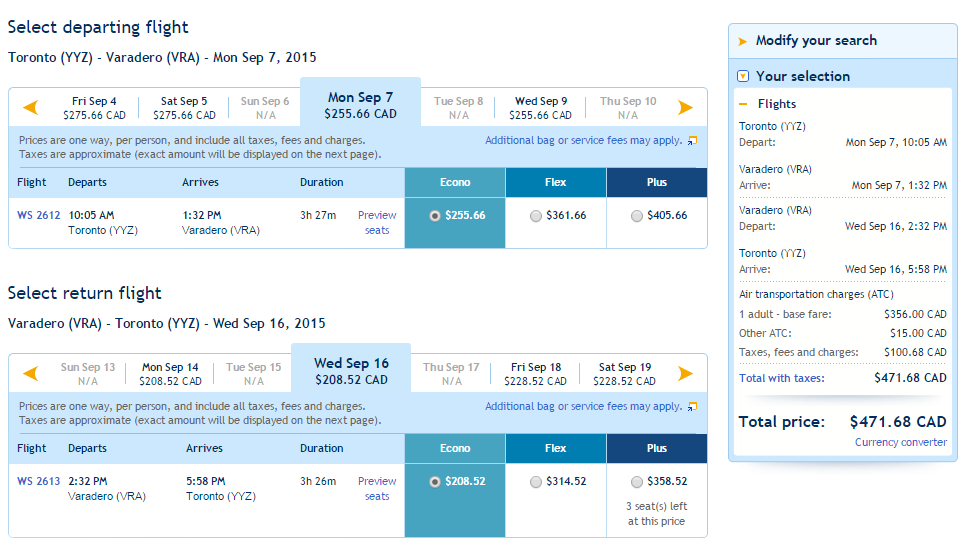Collapse the Flights section minus icon
This screenshot has height=542, width=968.
(x=743, y=104)
